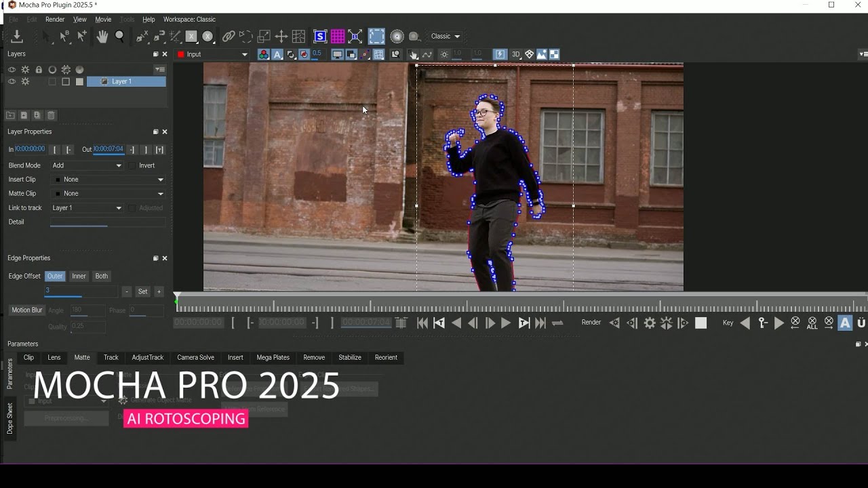Click the planar grid warp tool icon
The height and width of the screenshot is (488, 868).
pos(298,37)
